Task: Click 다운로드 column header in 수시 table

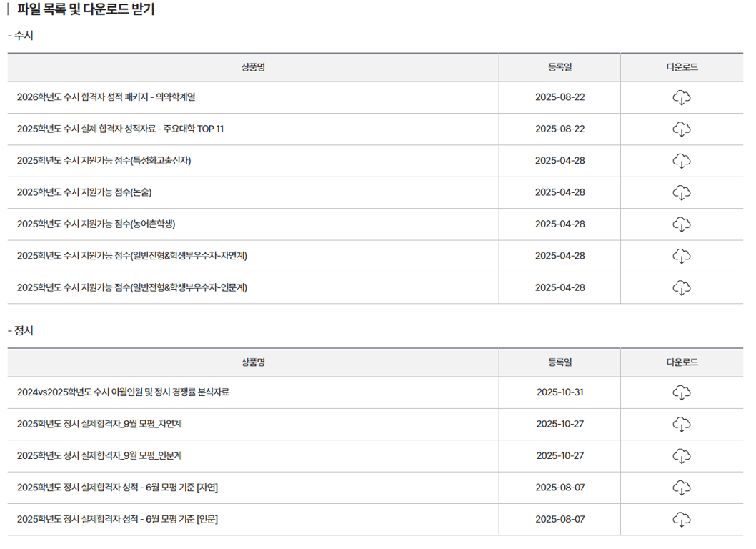Action: point(682,67)
